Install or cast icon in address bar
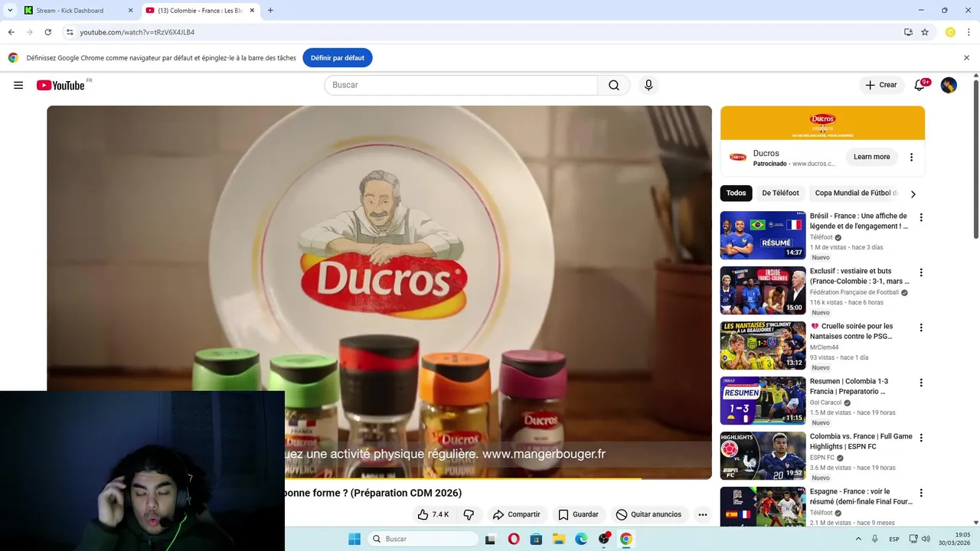Screen dimensions: 980x551 tap(908, 32)
